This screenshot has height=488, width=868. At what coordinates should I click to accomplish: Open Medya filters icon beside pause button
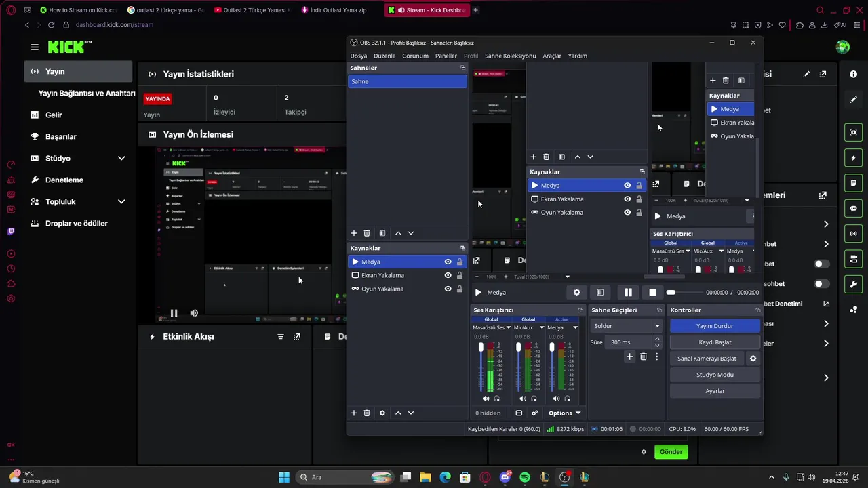coord(600,293)
